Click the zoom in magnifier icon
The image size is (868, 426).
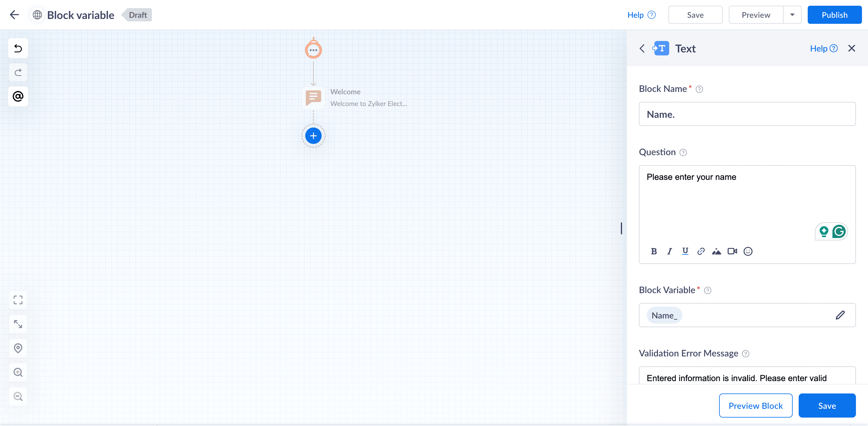pyautogui.click(x=18, y=372)
